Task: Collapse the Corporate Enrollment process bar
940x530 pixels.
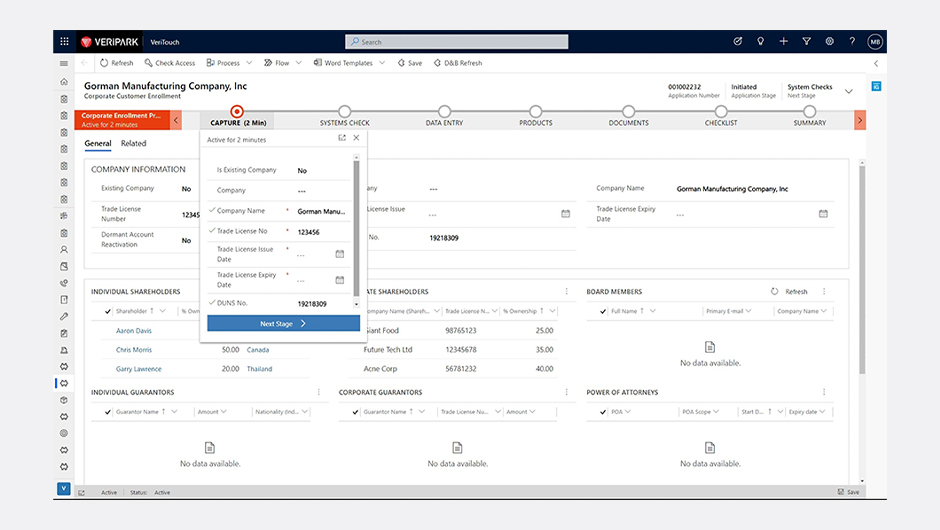Action: pyautogui.click(x=176, y=120)
